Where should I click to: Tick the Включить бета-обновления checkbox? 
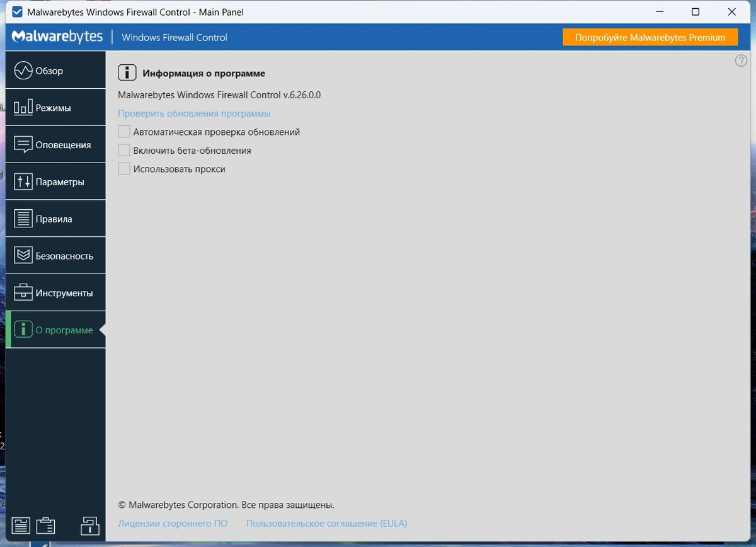[x=124, y=151]
